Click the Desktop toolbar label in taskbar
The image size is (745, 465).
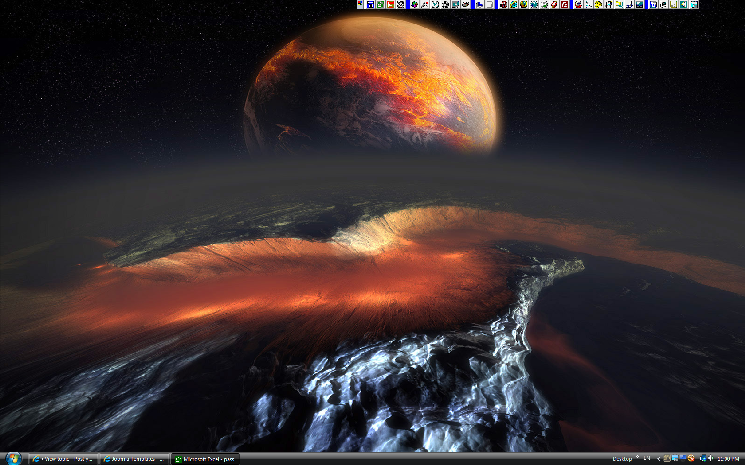pyautogui.click(x=621, y=459)
